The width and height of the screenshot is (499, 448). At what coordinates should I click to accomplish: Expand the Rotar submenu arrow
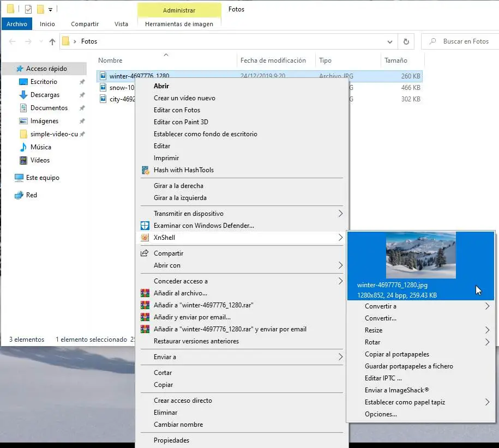pos(487,342)
